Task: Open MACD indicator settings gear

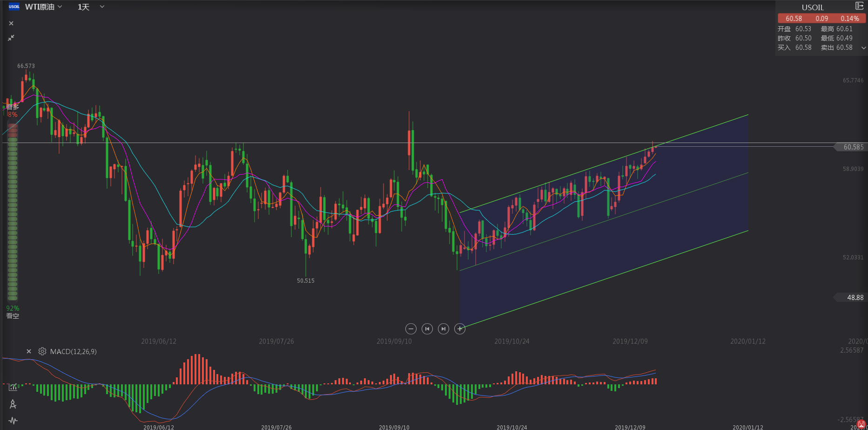Action: pyautogui.click(x=42, y=352)
